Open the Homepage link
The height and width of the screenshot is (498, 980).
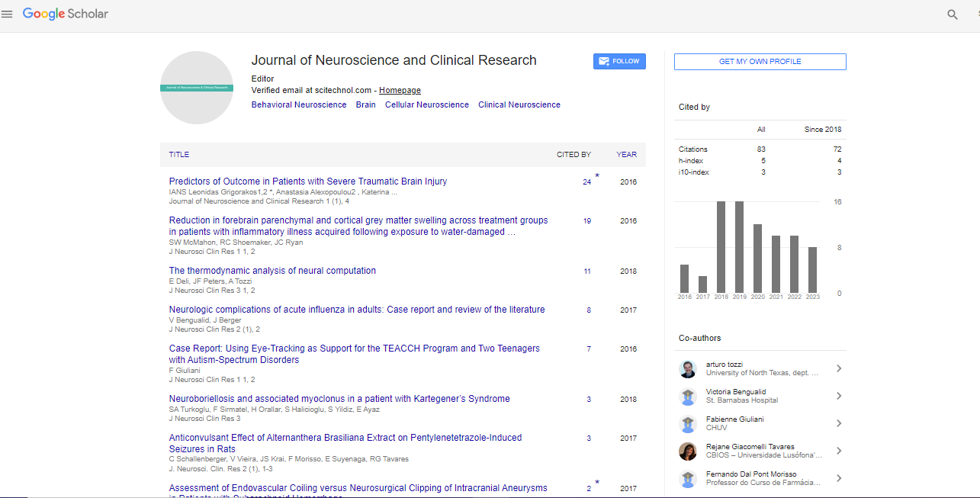pos(400,91)
